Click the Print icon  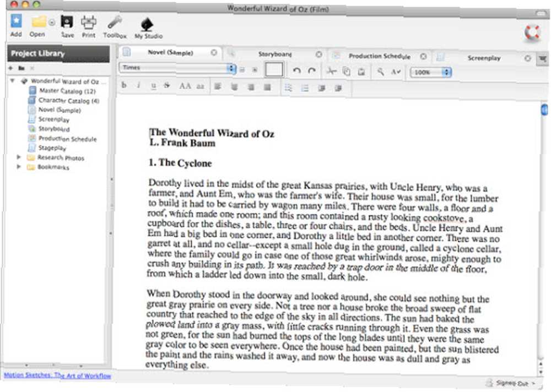pyautogui.click(x=89, y=23)
